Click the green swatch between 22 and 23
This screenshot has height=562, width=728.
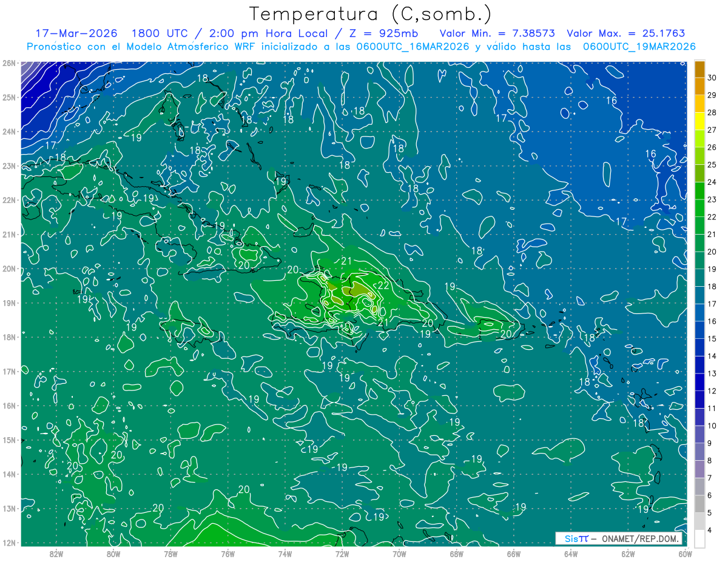(x=699, y=208)
